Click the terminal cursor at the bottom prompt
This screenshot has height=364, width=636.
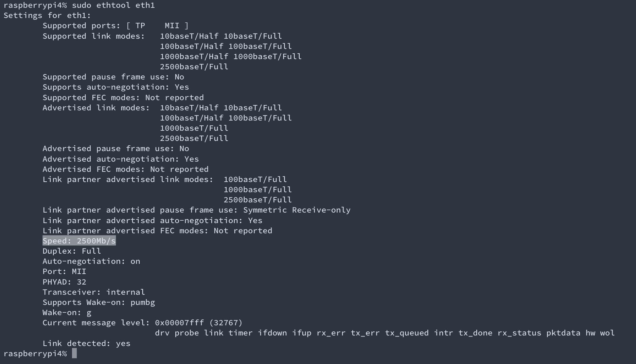(x=74, y=353)
